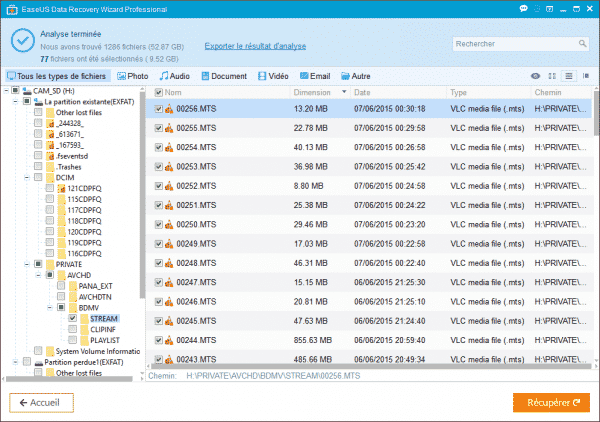Image resolution: width=600 pixels, height=422 pixels.
Task: Click the CAM_SD (H:) drive icon
Action: click(27, 91)
